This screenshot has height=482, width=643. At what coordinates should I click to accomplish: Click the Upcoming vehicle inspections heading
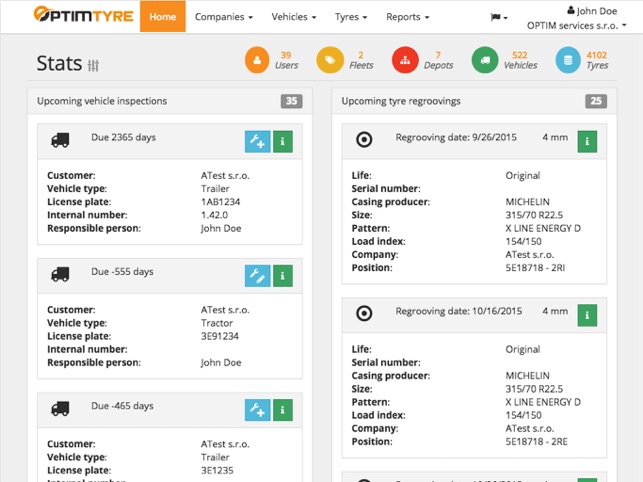(x=102, y=101)
